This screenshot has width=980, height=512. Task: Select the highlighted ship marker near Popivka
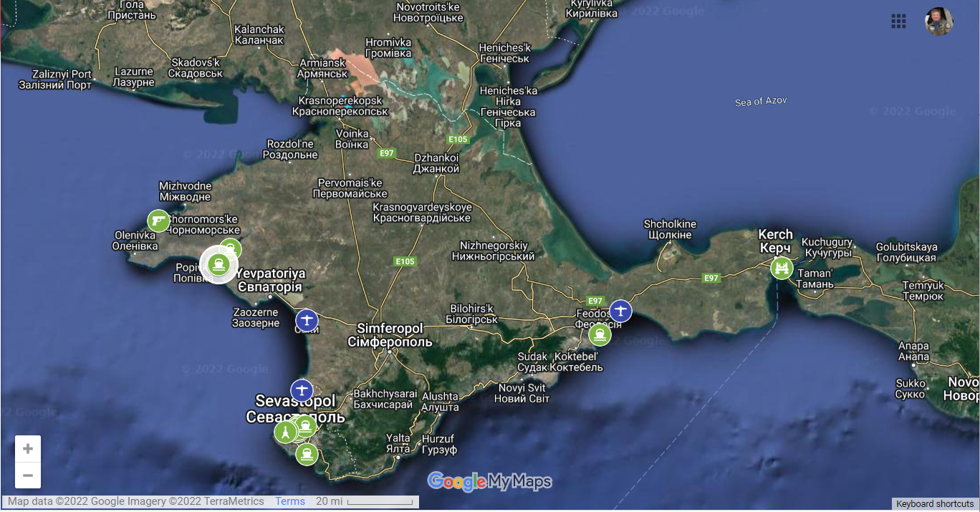point(218,265)
